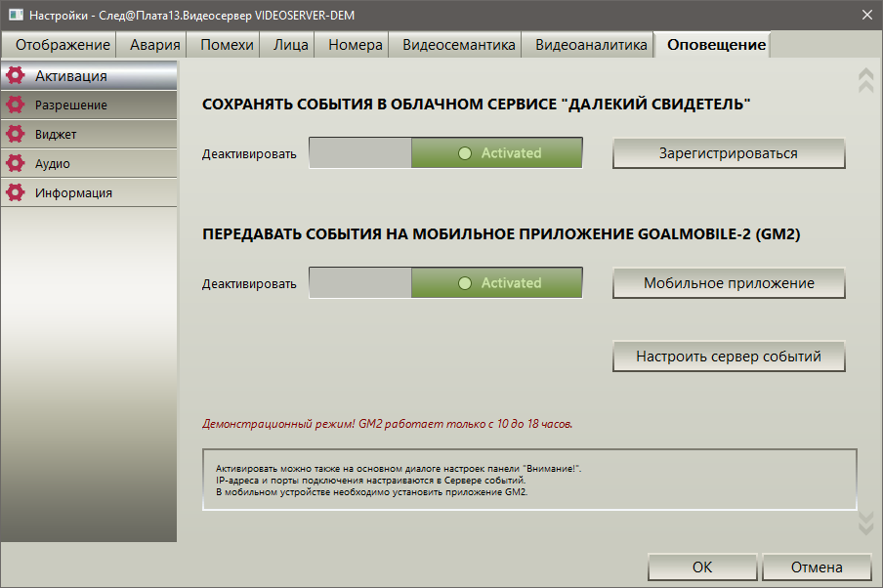Image resolution: width=883 pixels, height=588 pixels.
Task: Open the Аудио sidebar section
Action: tap(89, 163)
